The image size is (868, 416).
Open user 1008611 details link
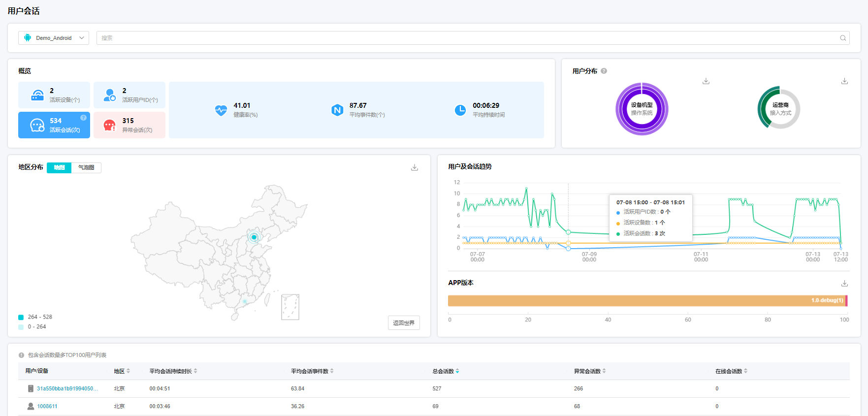pos(47,406)
